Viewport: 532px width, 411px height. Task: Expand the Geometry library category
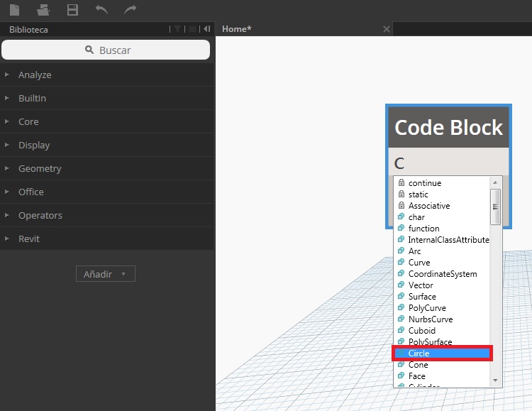click(x=40, y=168)
